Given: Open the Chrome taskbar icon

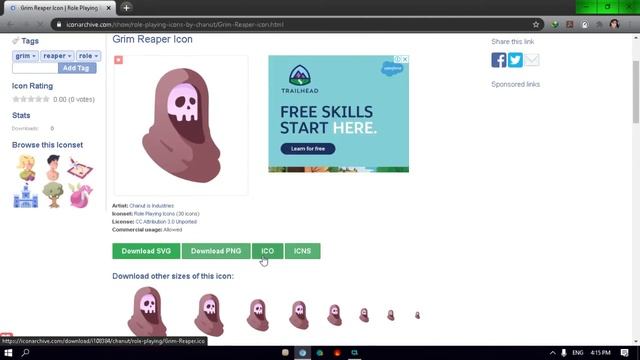Looking at the screenshot, I should click(x=302, y=353).
